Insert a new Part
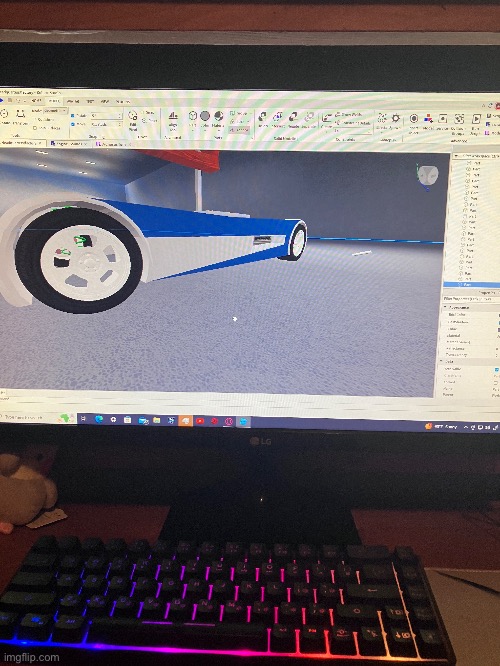This screenshot has height=666, width=500. (192, 119)
